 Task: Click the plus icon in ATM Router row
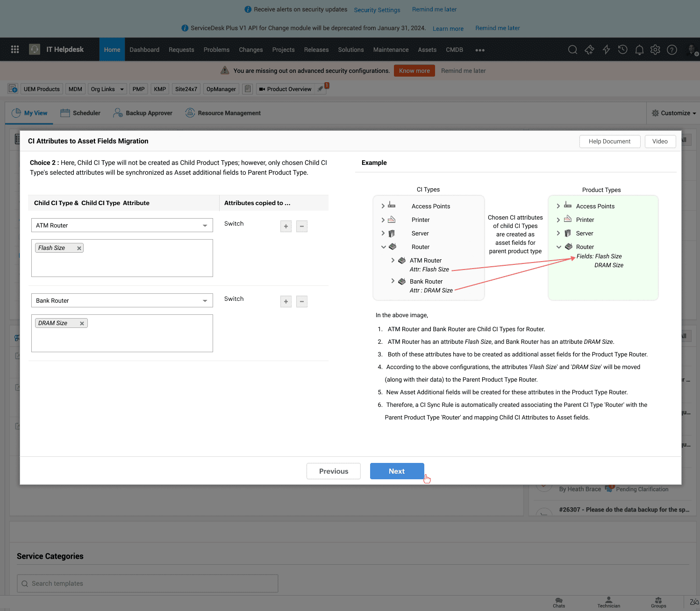pos(286,227)
